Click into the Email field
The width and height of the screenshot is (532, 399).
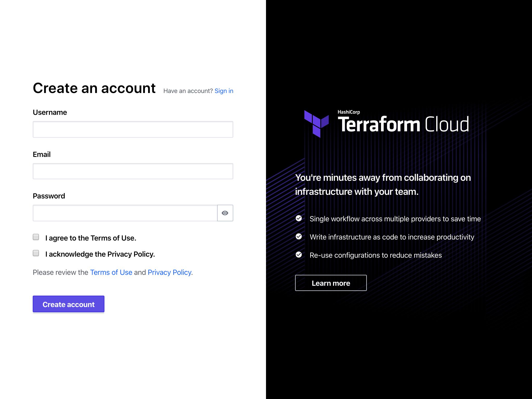tap(133, 171)
